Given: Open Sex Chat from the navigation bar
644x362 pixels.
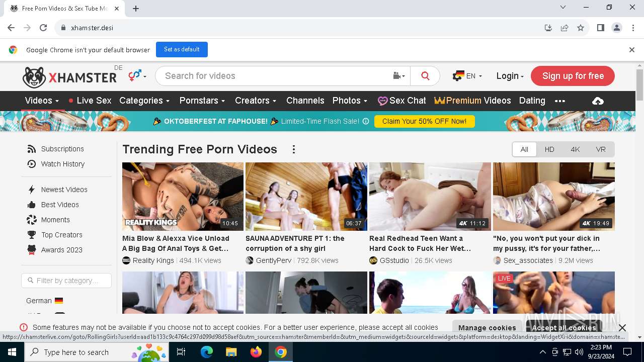Looking at the screenshot, I should [x=402, y=101].
